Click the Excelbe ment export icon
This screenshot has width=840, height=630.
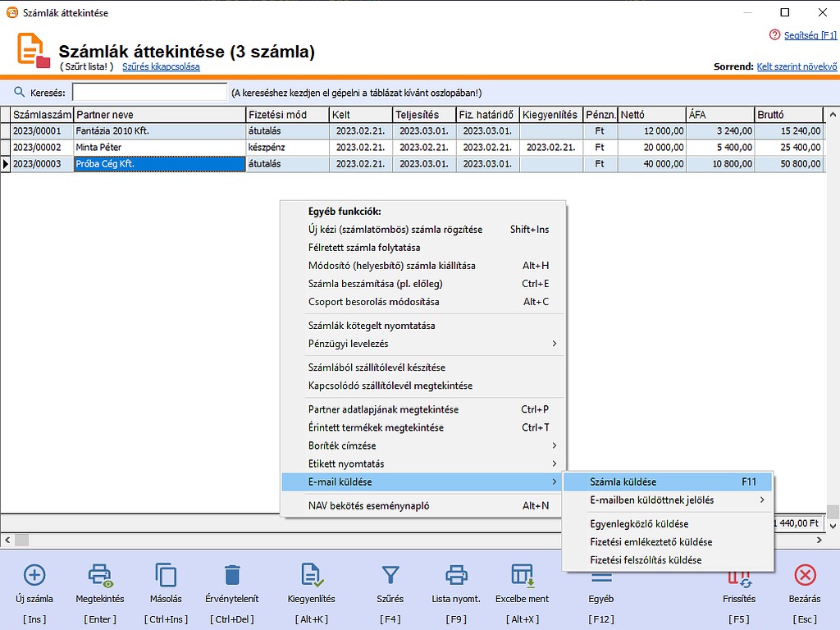click(522, 575)
